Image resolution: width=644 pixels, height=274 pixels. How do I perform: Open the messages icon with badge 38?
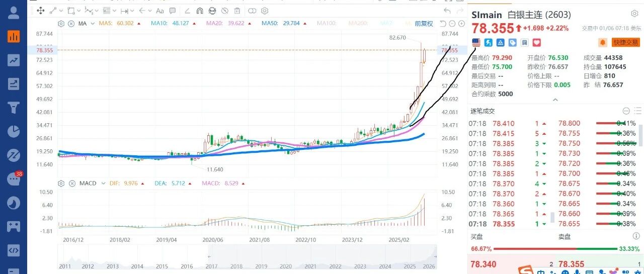(x=14, y=179)
